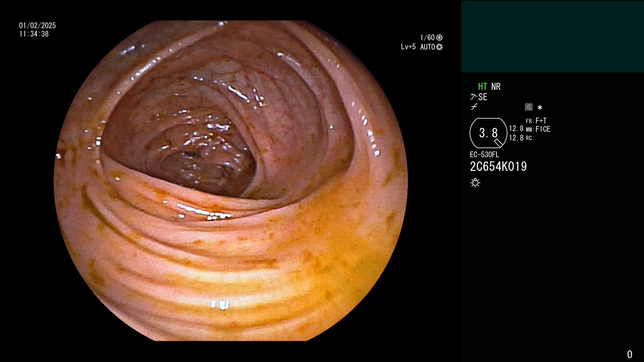
Task: Click the EC-530FL scope model
Action: pyautogui.click(x=484, y=155)
